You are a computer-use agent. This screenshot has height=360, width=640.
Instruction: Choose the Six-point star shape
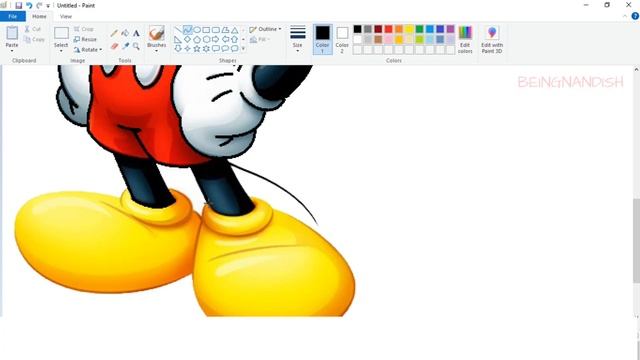coord(206,49)
